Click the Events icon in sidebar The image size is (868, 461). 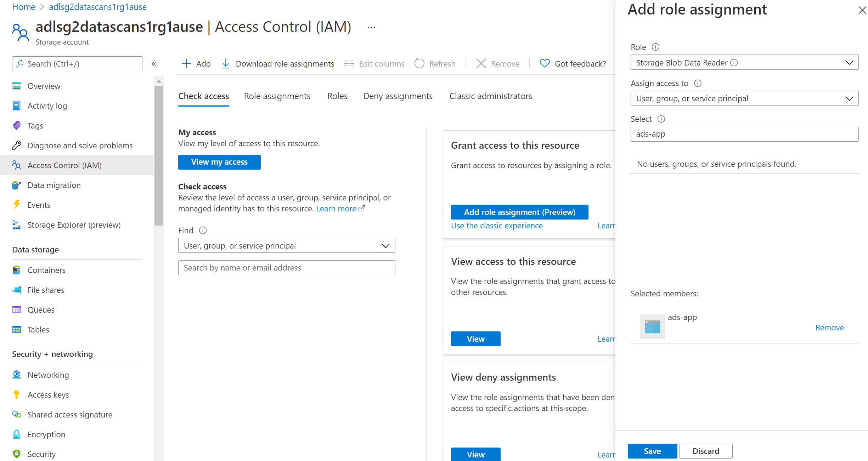tap(17, 205)
